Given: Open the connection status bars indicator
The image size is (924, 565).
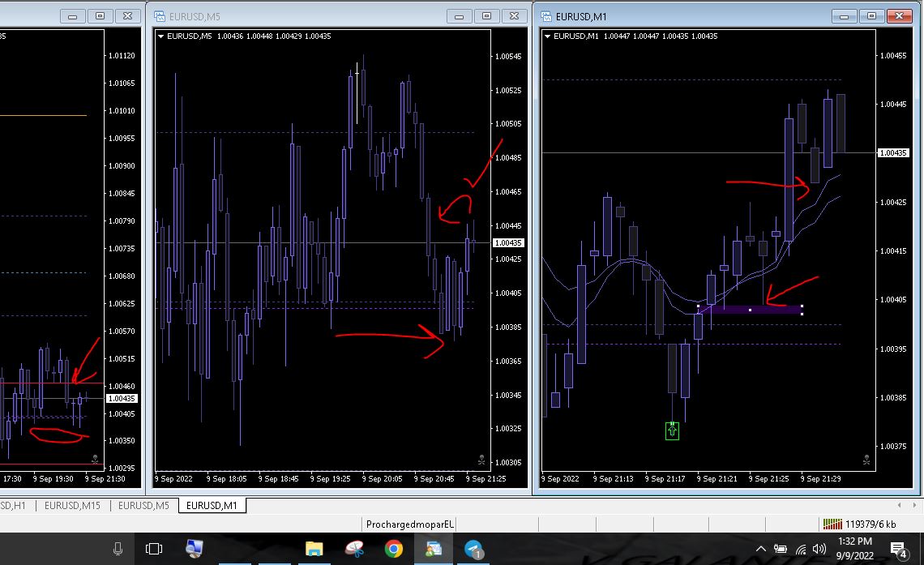Looking at the screenshot, I should pyautogui.click(x=832, y=524).
